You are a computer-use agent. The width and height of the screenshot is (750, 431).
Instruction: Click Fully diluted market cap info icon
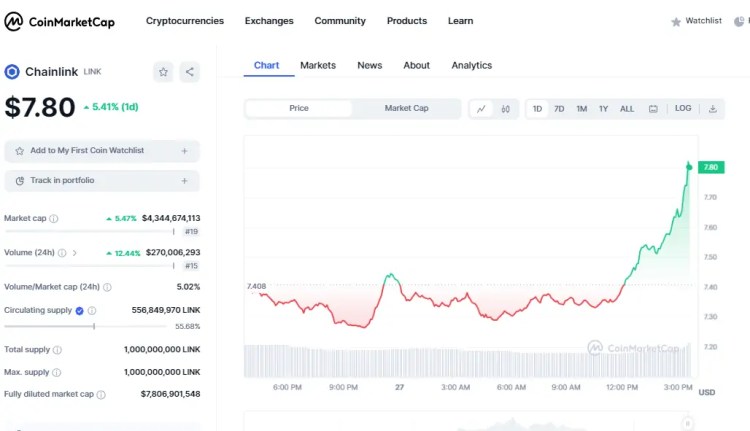point(101,395)
